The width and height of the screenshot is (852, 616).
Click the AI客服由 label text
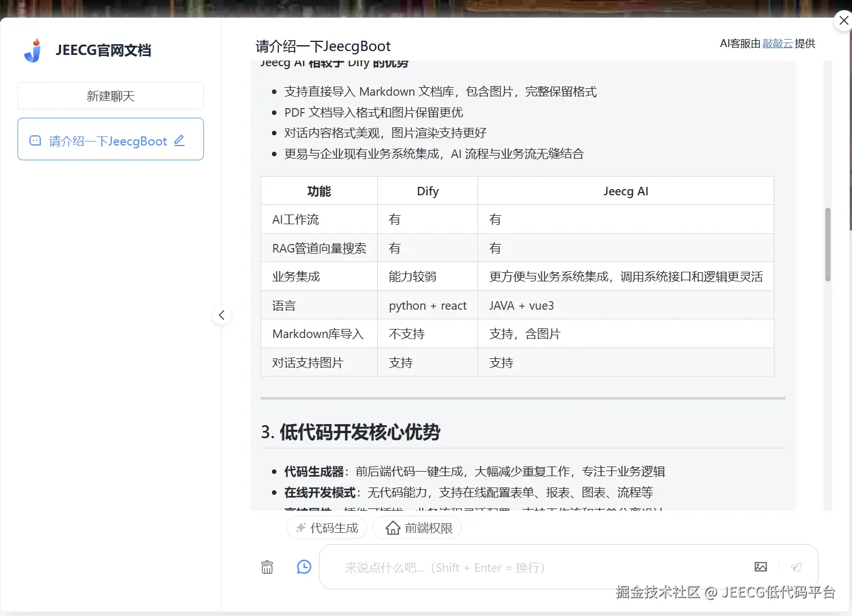point(740,44)
